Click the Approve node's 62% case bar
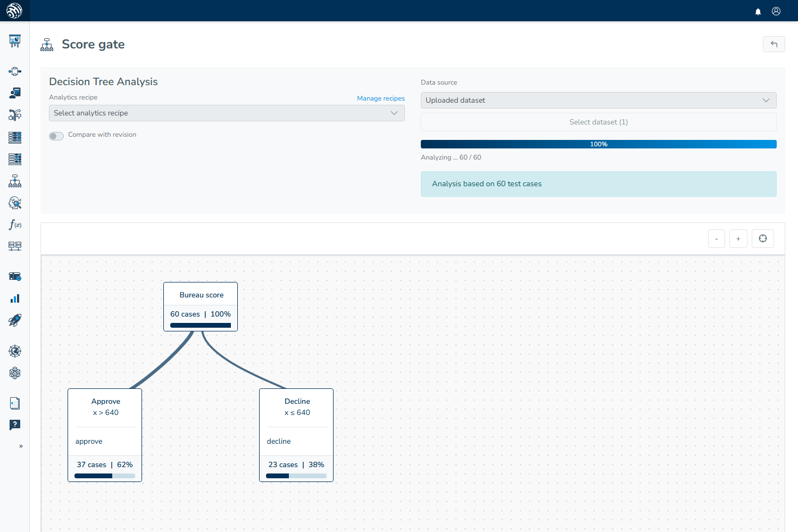This screenshot has height=532, width=798. pos(105,476)
